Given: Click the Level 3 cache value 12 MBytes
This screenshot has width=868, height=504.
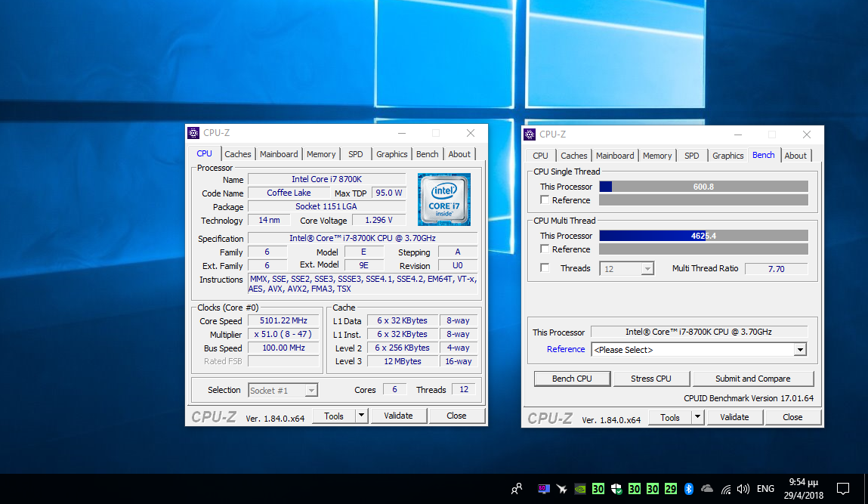Looking at the screenshot, I should click(x=403, y=361).
